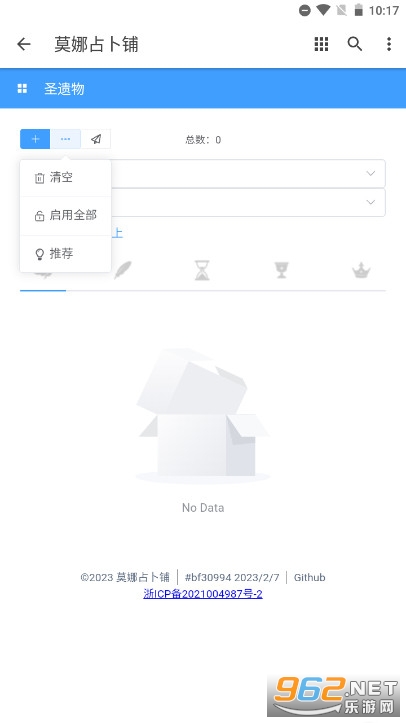
Task: Select the goblet artifact slot tab
Action: click(281, 270)
